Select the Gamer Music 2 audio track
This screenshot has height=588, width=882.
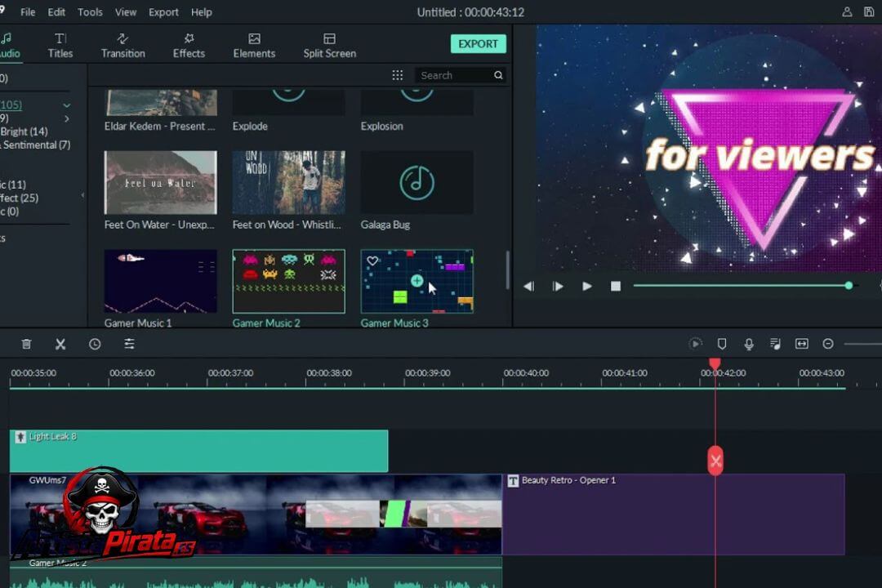point(256,572)
